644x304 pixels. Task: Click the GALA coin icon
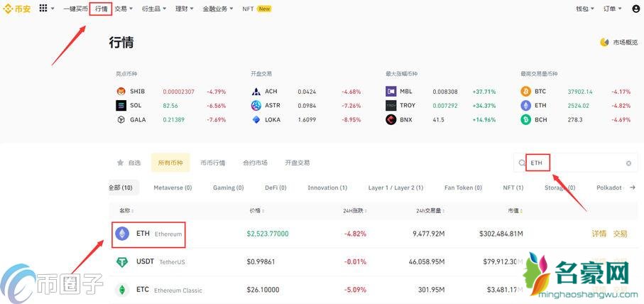click(x=121, y=119)
